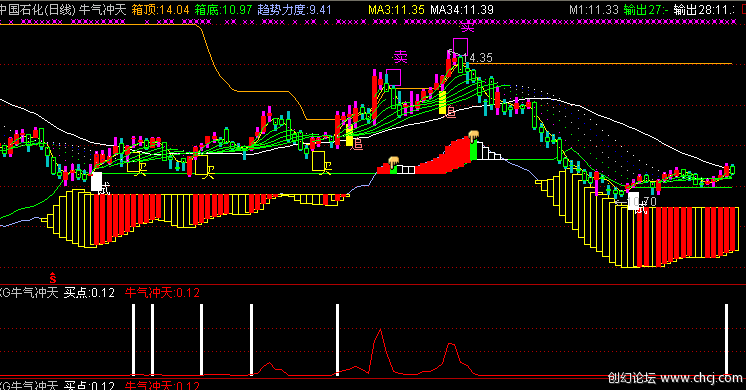The height and width of the screenshot is (390, 746).
Task: Select the 牛气冲天 indicator name in header
Action: [102, 10]
